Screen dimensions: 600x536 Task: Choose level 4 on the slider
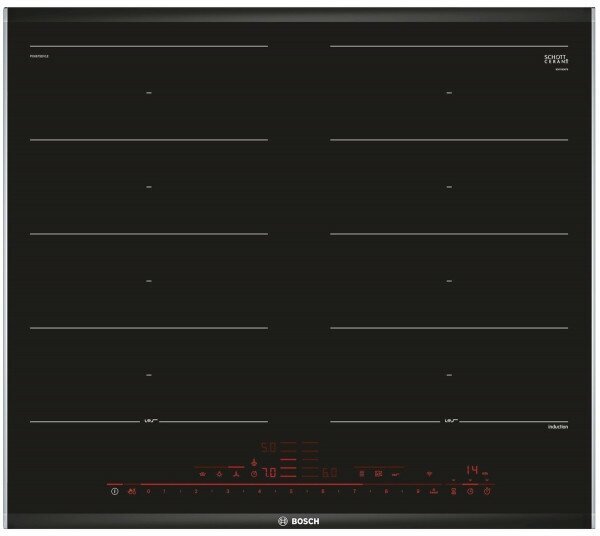(x=259, y=491)
